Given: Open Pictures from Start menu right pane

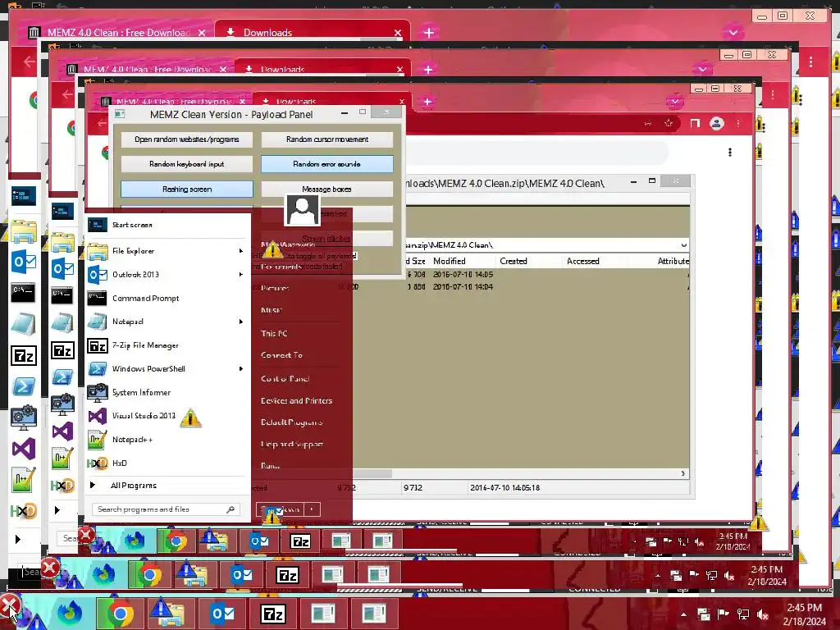Looking at the screenshot, I should 275,288.
